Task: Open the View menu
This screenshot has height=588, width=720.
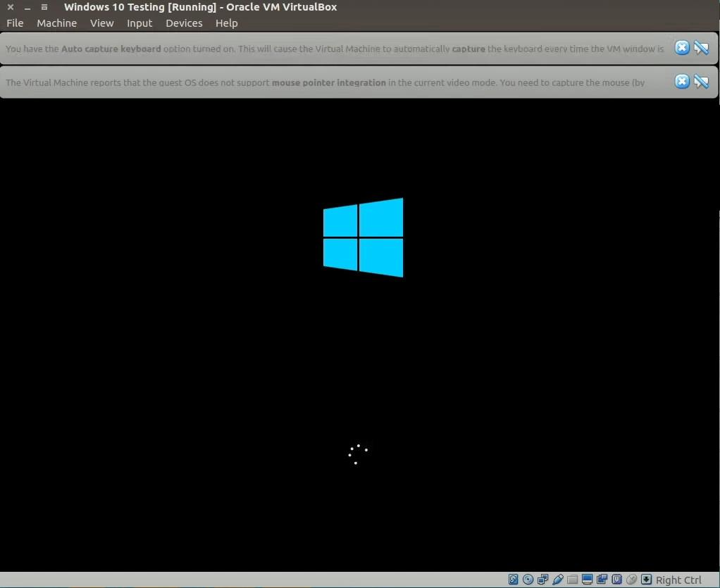Action: pos(102,23)
